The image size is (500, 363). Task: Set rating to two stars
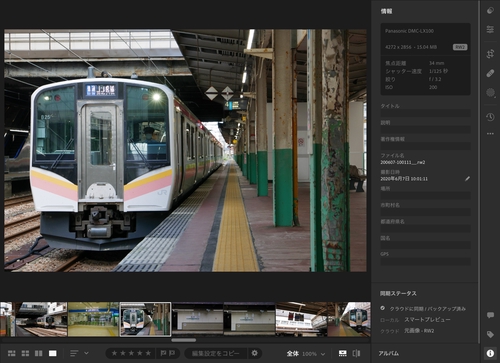pyautogui.click(x=123, y=353)
